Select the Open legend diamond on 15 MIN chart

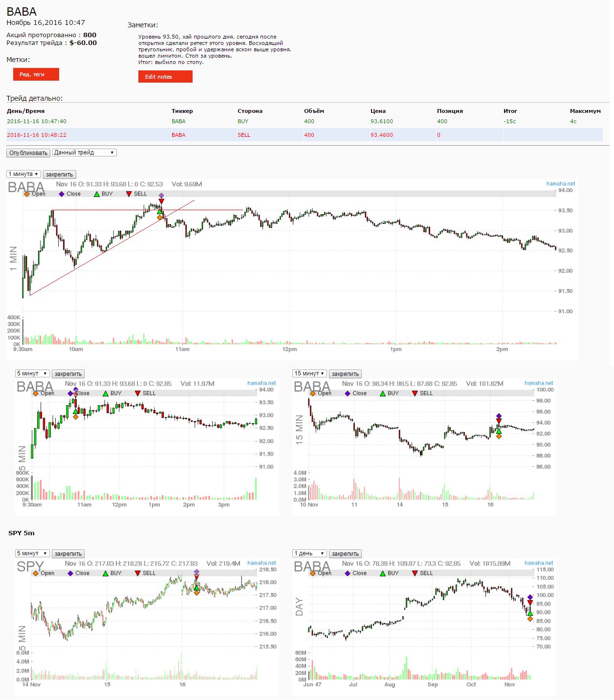tap(313, 394)
